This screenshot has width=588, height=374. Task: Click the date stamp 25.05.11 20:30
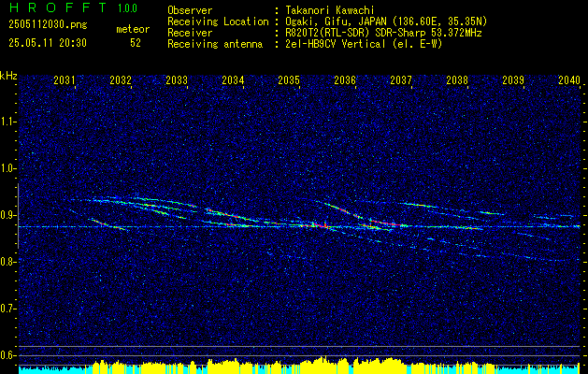coord(48,43)
